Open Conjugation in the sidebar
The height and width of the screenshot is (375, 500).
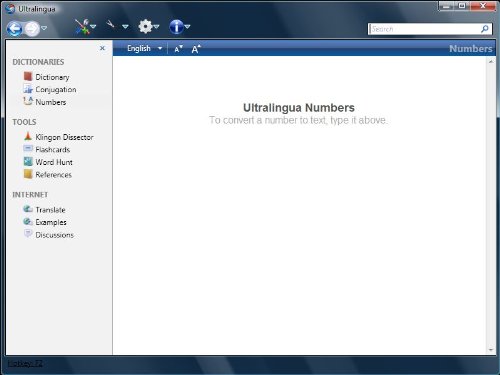click(x=56, y=89)
